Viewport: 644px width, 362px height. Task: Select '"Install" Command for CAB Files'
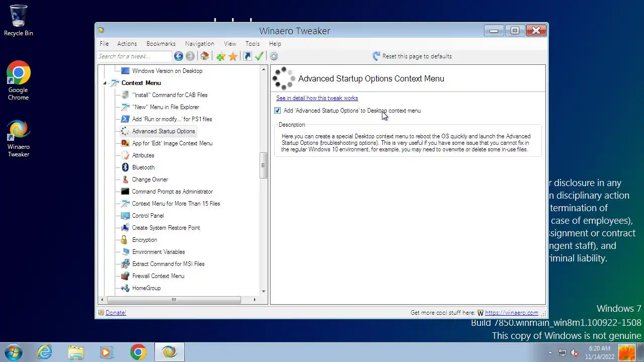click(x=170, y=95)
